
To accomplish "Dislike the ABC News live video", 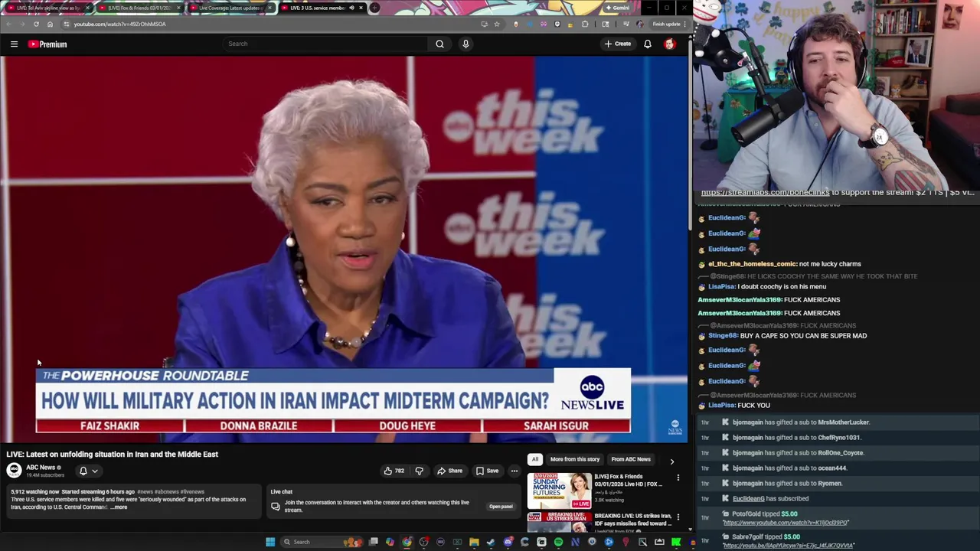I will pyautogui.click(x=419, y=471).
